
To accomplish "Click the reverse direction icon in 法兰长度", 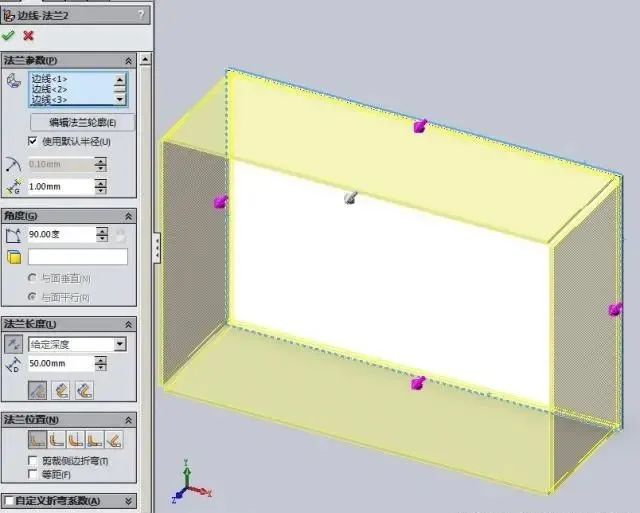I will click(13, 344).
